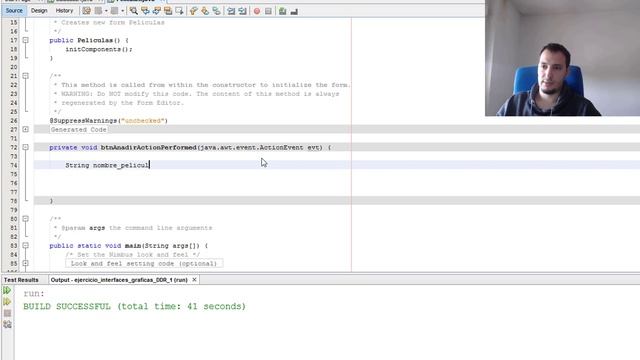Toggle the Highlight Search icon

point(168,11)
